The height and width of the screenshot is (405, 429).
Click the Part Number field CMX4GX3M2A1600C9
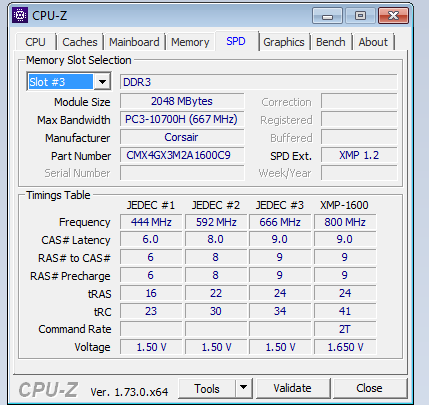[x=182, y=155]
